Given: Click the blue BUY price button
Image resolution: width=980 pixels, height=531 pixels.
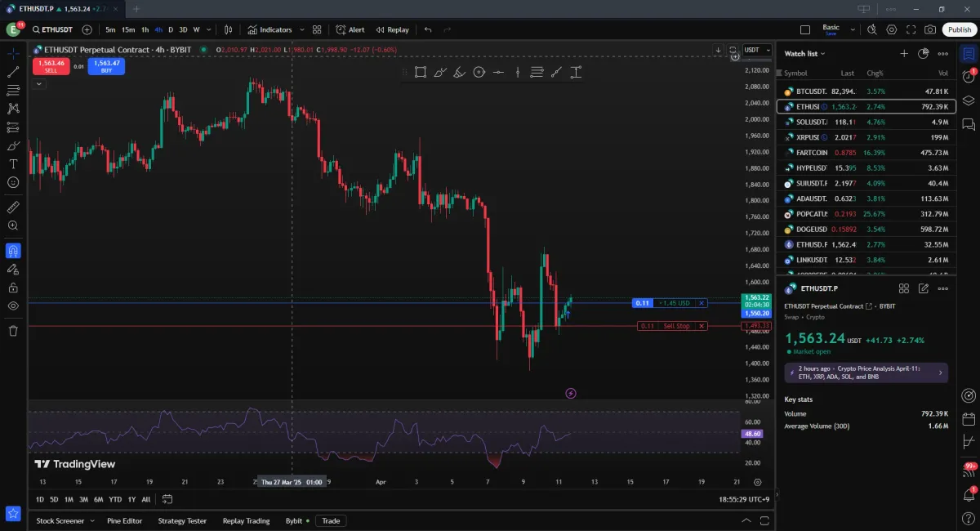Looking at the screenshot, I should (106, 66).
